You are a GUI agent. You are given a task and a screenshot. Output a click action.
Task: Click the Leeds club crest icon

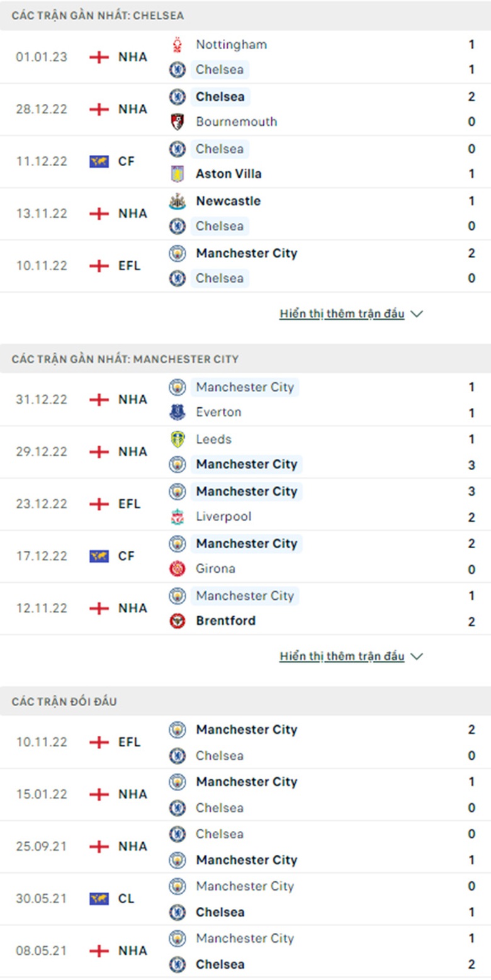tap(178, 439)
